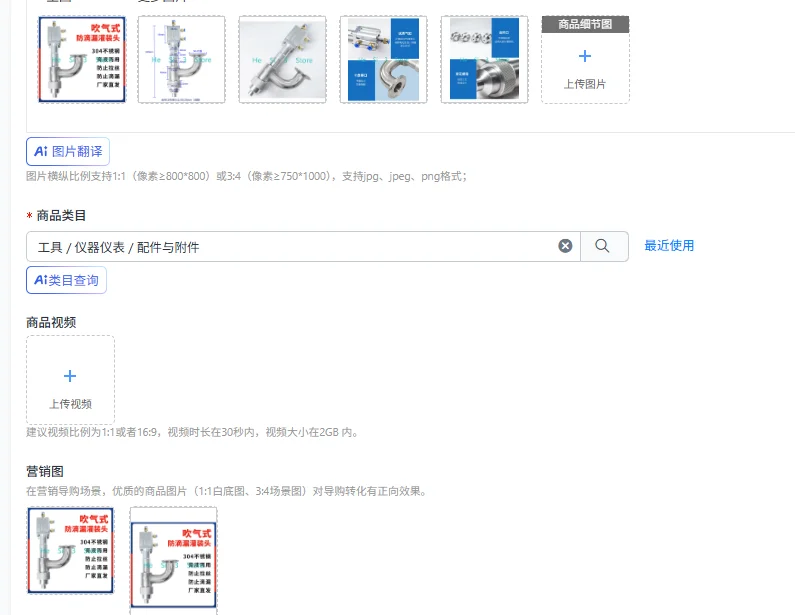Screen dimensions: 795x615
Task: Select the plain valve photo thumbnail
Action: 282,59
